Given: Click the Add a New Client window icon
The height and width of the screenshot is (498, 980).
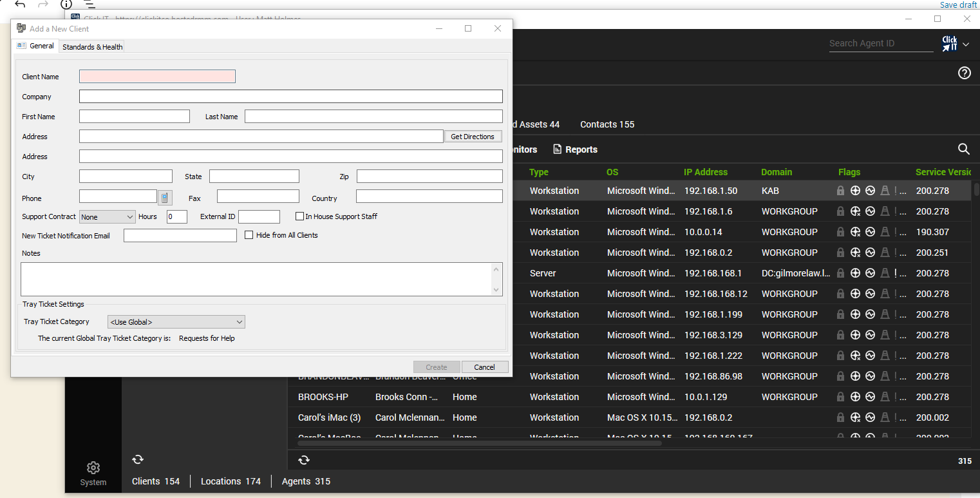Looking at the screenshot, I should point(21,28).
